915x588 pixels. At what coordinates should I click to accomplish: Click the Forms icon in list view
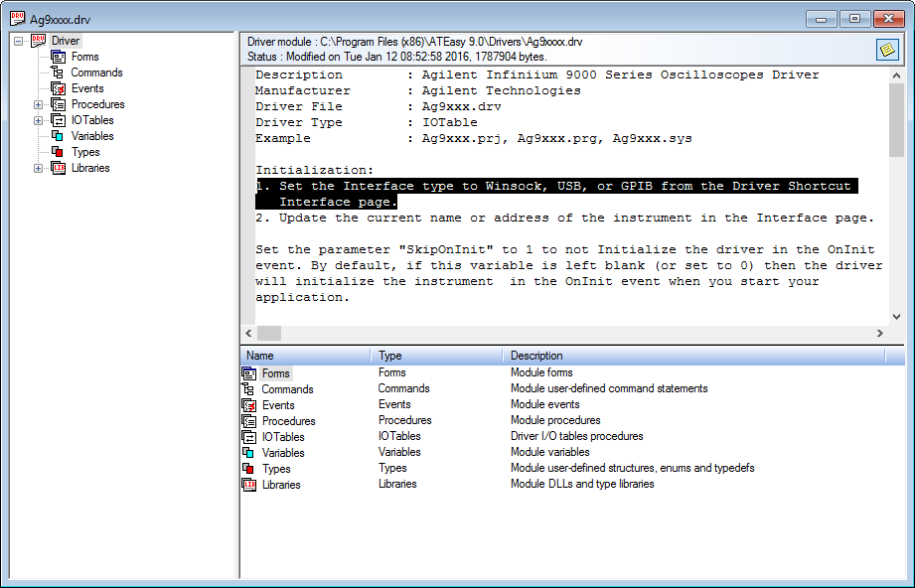(249, 373)
